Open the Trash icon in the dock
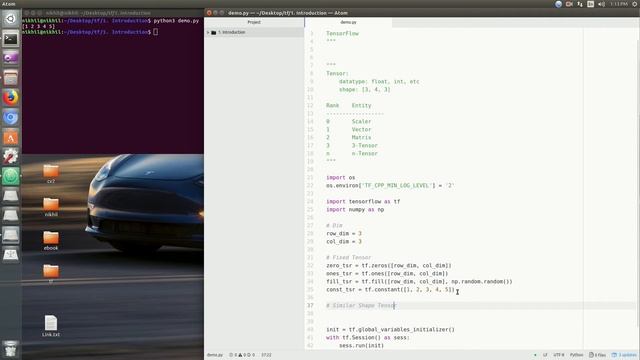 11,349
